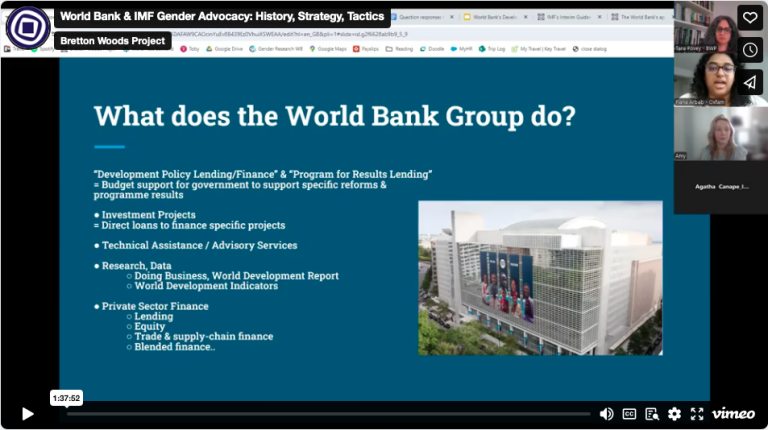Open the Vimeo logo link

coord(733,414)
